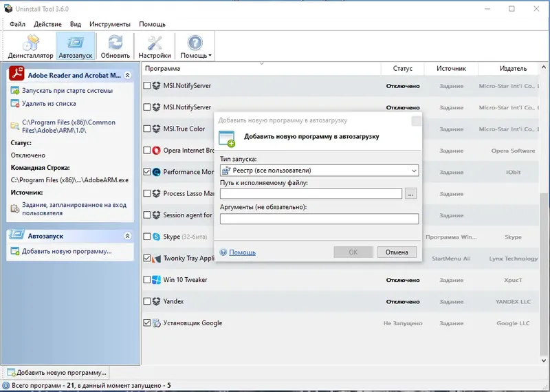The width and height of the screenshot is (550, 392).
Task: Close the add program dialog
Action: (x=417, y=121)
